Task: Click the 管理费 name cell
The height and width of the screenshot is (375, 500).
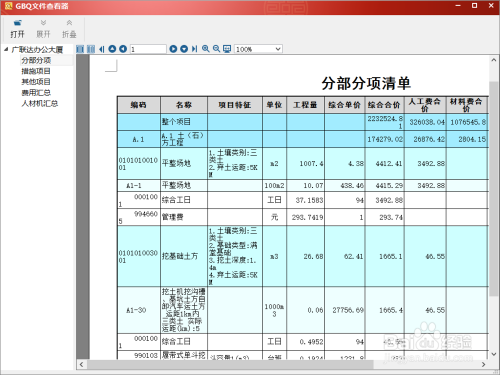Action: tap(184, 217)
